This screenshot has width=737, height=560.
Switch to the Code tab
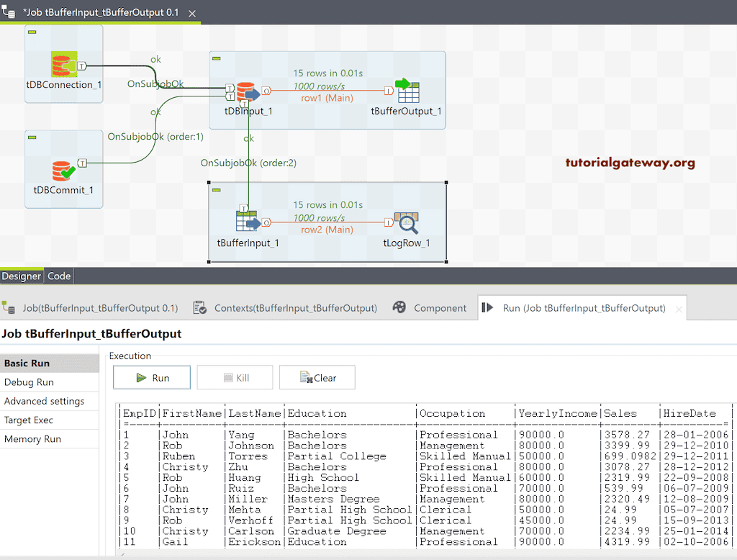[x=58, y=276]
